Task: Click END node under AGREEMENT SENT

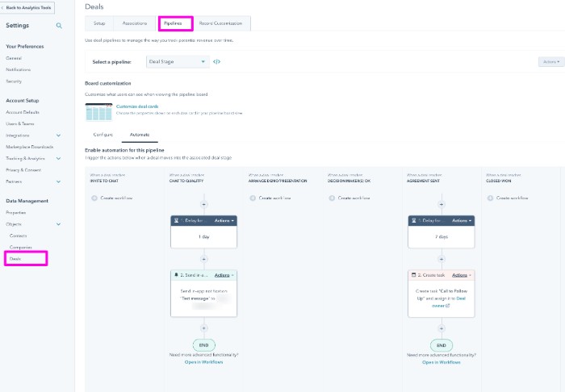Action: click(x=442, y=345)
